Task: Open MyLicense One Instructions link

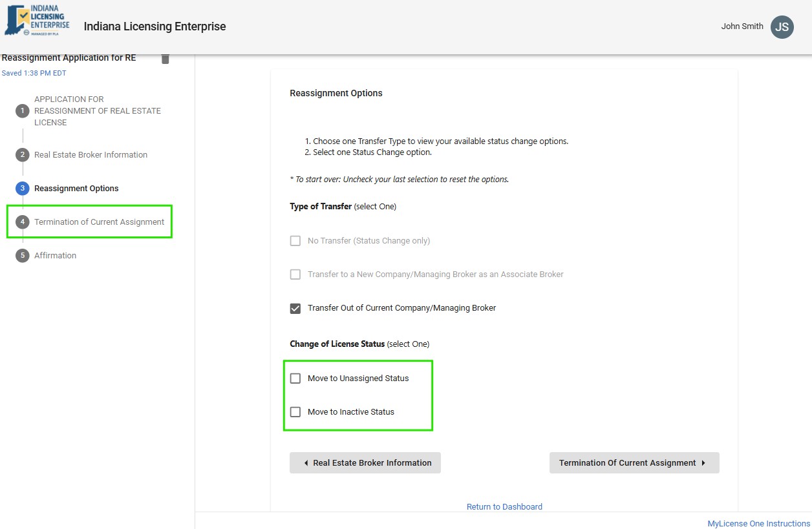Action: 758,524
